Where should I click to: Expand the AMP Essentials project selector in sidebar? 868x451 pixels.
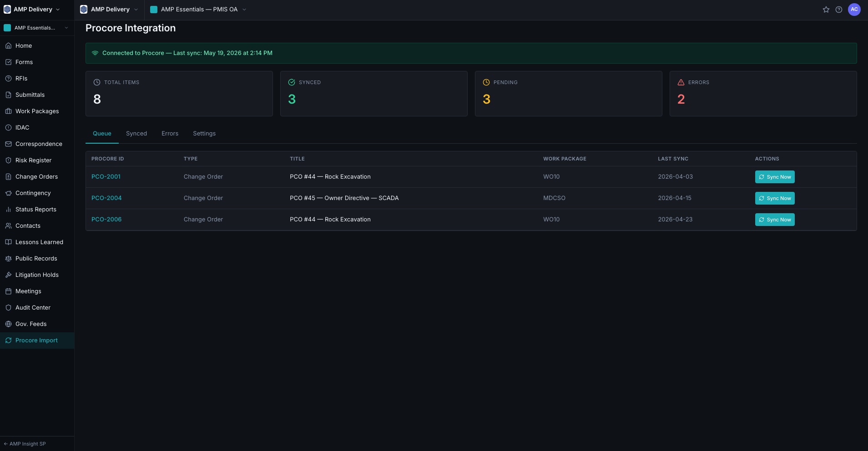coord(36,28)
